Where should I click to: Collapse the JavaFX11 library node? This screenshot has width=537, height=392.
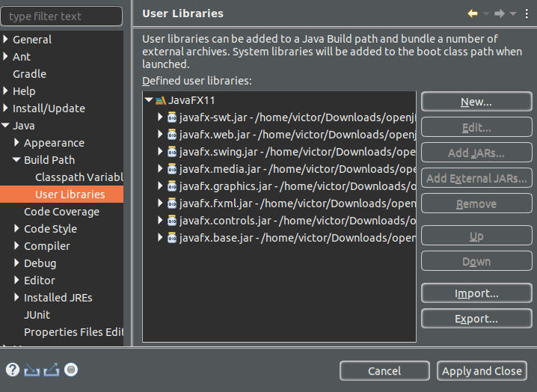[149, 100]
